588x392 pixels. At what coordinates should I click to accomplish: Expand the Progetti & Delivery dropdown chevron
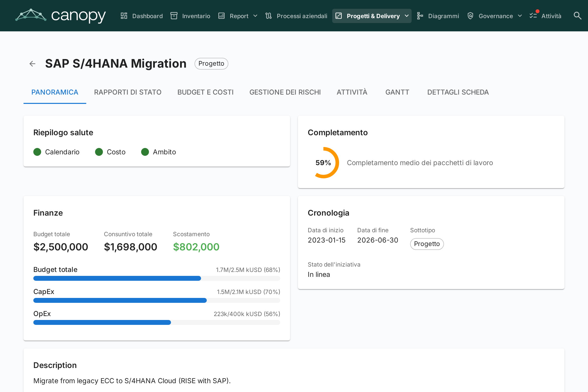tap(407, 16)
